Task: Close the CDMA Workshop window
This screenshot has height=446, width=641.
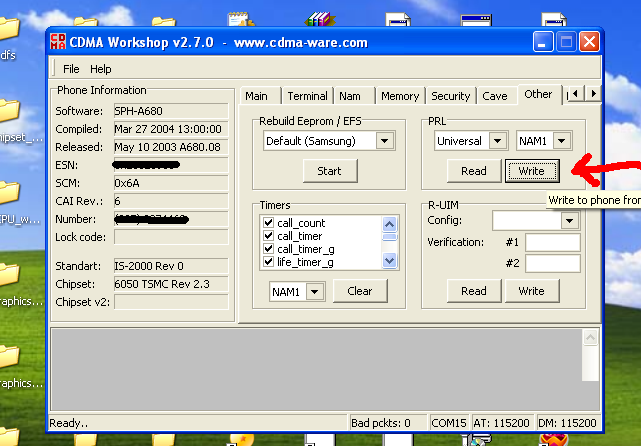Action: 589,42
